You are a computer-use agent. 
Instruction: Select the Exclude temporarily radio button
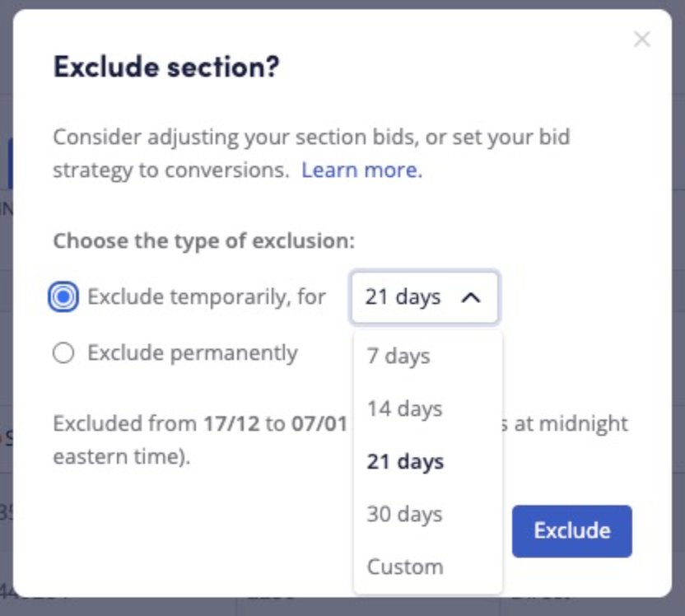coord(63,297)
